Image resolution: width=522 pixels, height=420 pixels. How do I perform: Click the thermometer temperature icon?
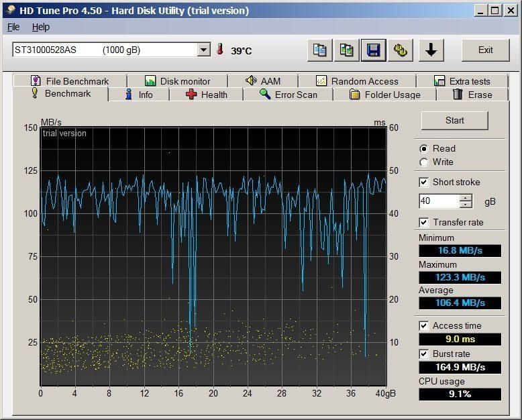click(x=220, y=50)
